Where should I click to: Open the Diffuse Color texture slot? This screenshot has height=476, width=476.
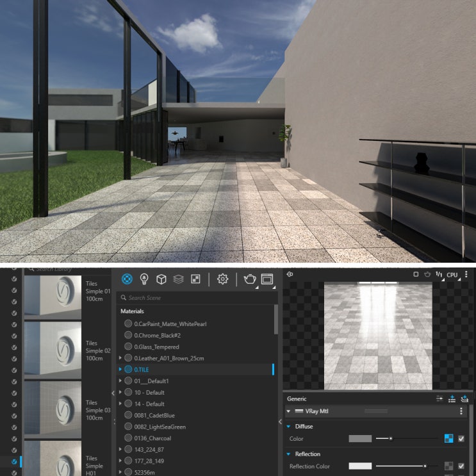point(448,438)
